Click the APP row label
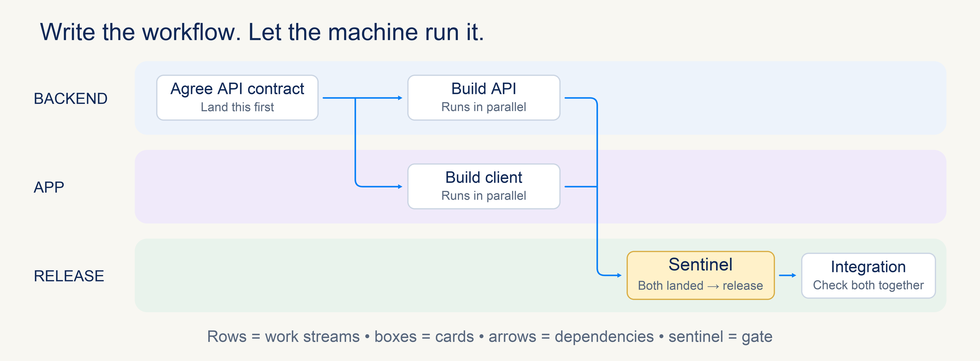 (49, 187)
